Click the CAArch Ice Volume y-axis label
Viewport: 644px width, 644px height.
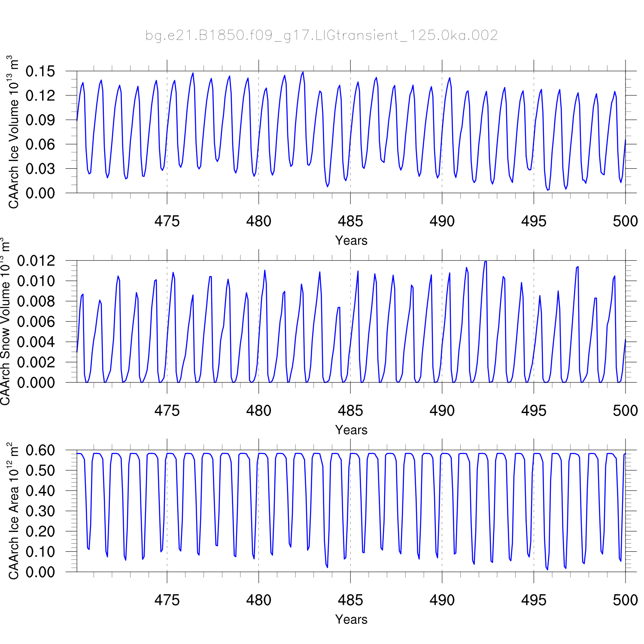point(14,132)
